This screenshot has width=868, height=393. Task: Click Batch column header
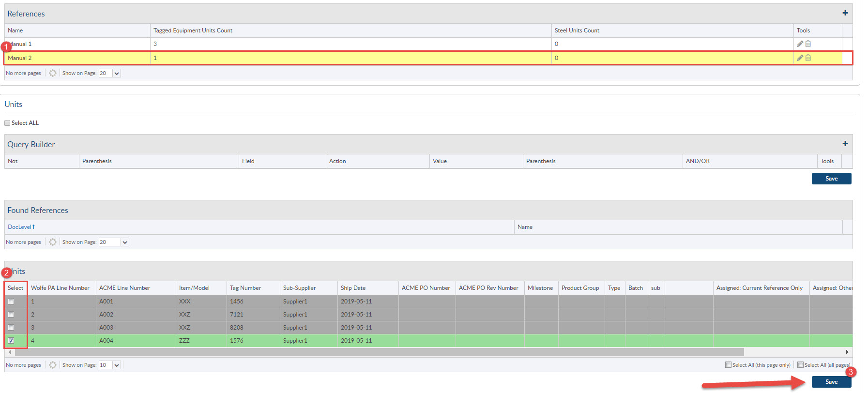[636, 288]
